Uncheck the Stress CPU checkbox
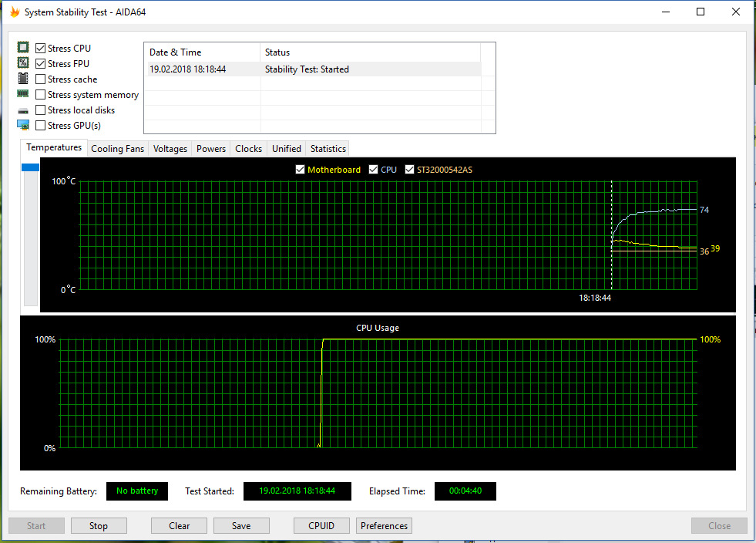The image size is (756, 543). [41, 48]
